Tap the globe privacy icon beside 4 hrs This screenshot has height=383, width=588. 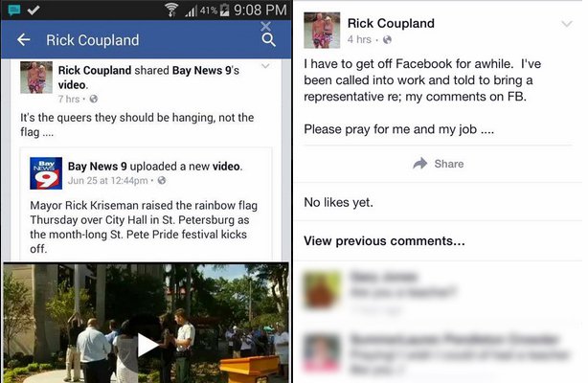[387, 40]
